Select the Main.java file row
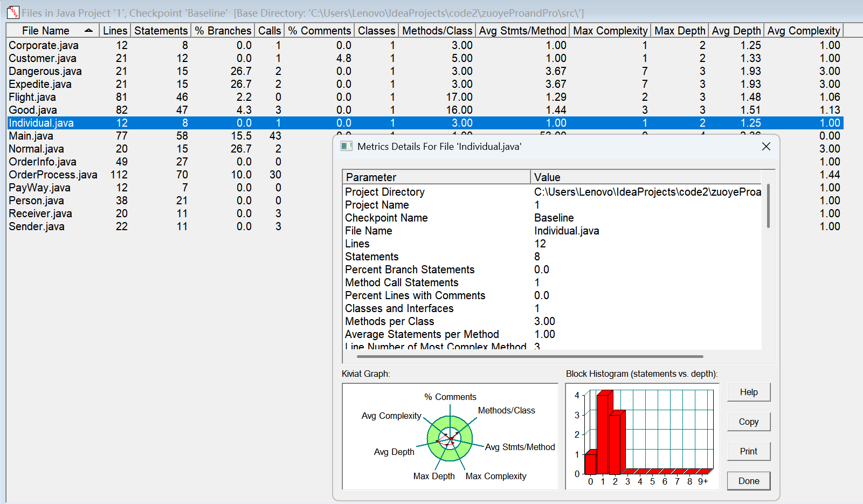 point(170,136)
